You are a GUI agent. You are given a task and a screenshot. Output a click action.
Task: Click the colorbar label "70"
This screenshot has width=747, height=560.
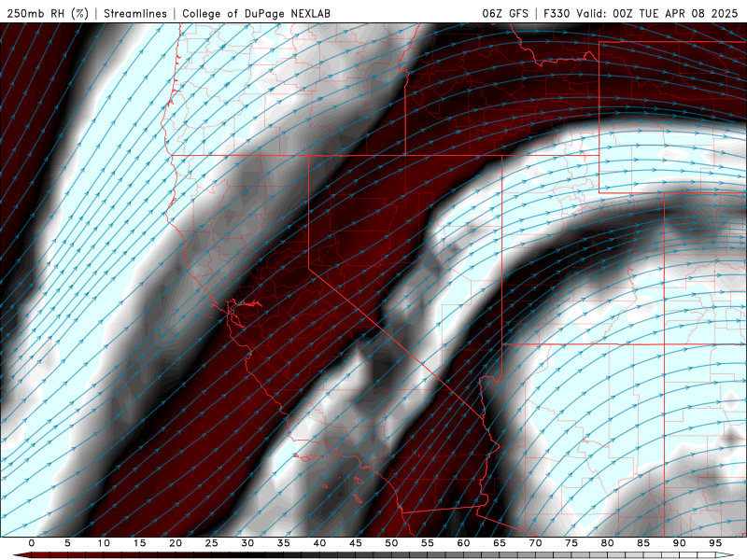(x=535, y=543)
